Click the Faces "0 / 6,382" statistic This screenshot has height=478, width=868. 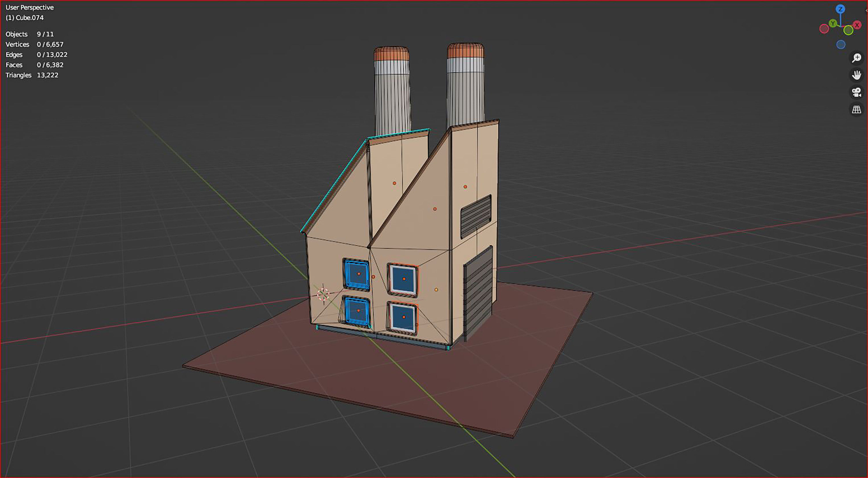coord(50,65)
